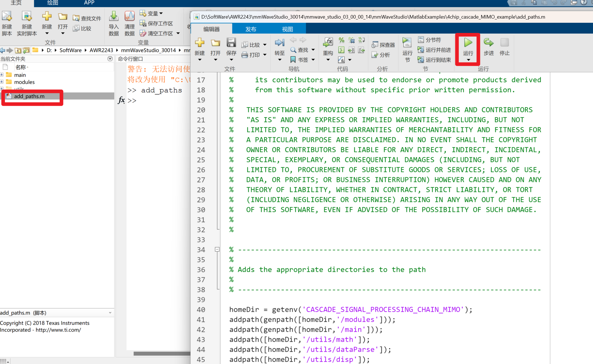
Task: Collapse the add_paths.m details panel chevron
Action: pos(110,313)
